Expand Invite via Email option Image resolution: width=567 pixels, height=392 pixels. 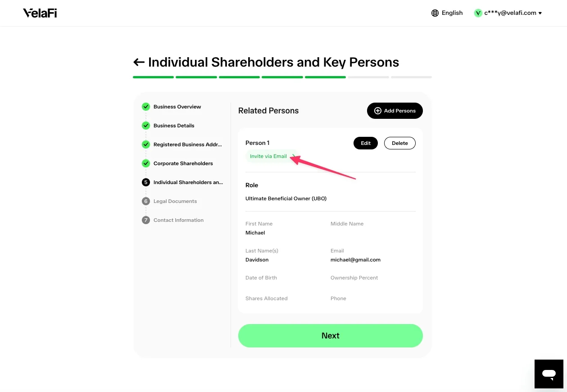coord(272,156)
